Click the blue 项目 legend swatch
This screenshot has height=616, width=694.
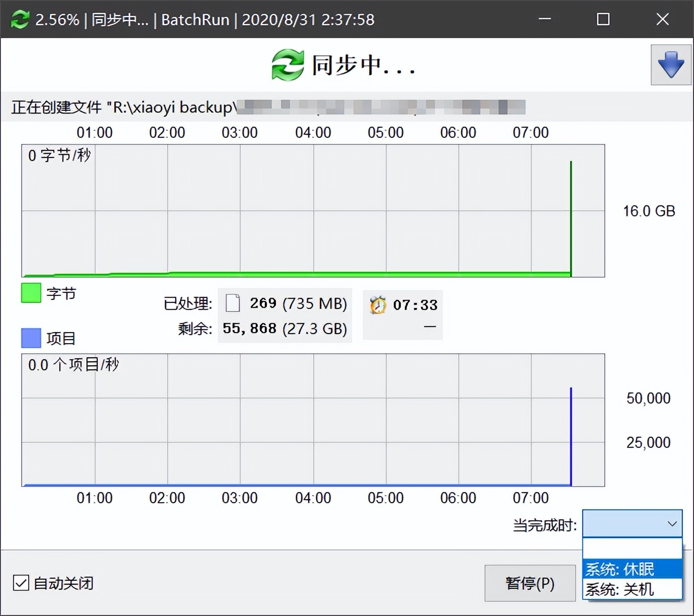(31, 338)
